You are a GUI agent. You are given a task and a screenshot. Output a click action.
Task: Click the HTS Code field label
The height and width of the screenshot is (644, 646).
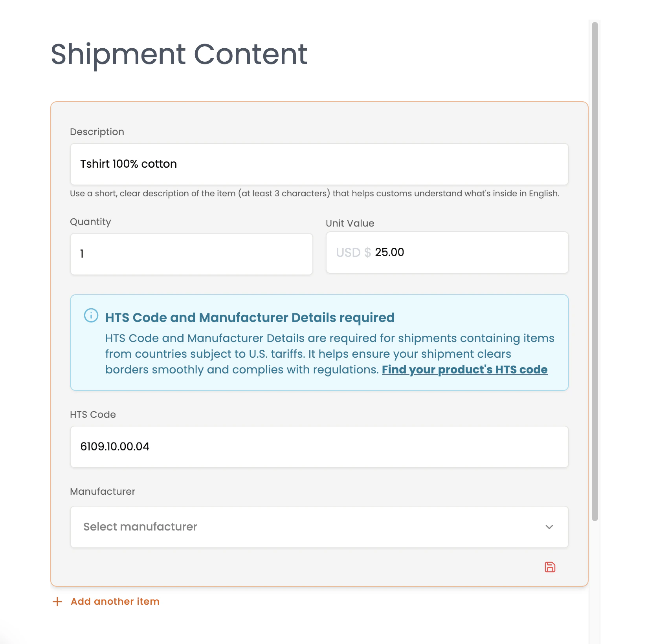tap(93, 415)
